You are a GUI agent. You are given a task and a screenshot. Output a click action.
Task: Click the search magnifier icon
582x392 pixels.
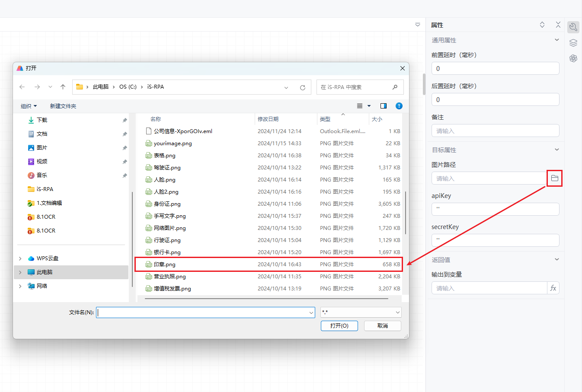pos(395,87)
